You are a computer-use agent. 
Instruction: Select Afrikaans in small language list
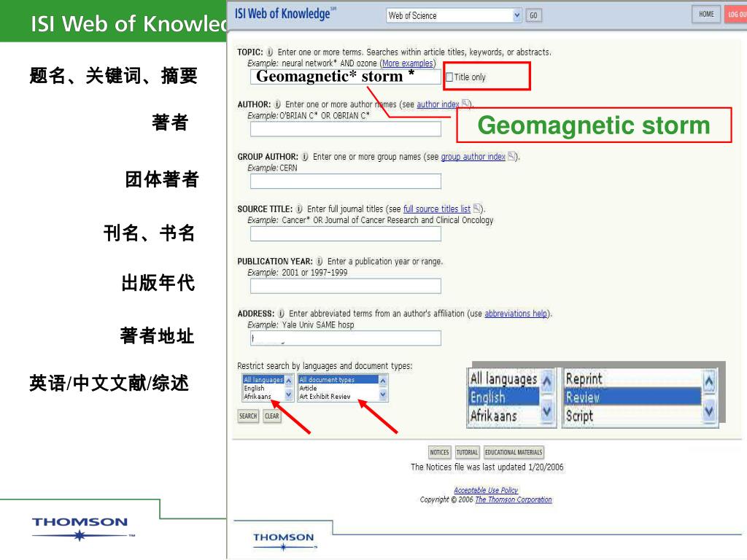(263, 396)
